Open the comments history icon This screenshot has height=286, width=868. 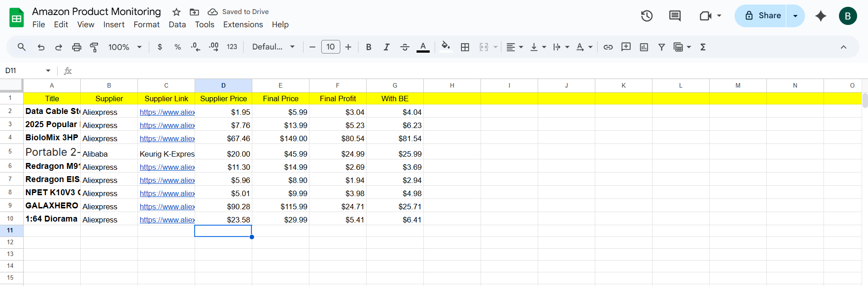pyautogui.click(x=675, y=16)
